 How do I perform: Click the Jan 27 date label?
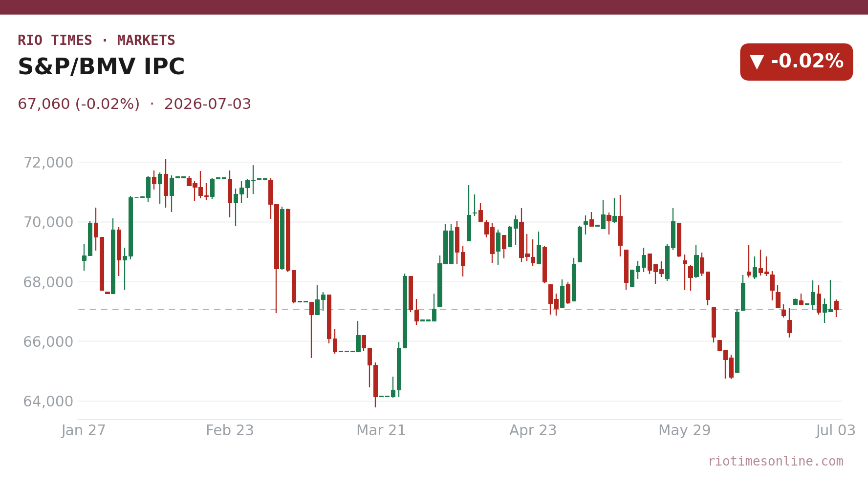click(84, 431)
